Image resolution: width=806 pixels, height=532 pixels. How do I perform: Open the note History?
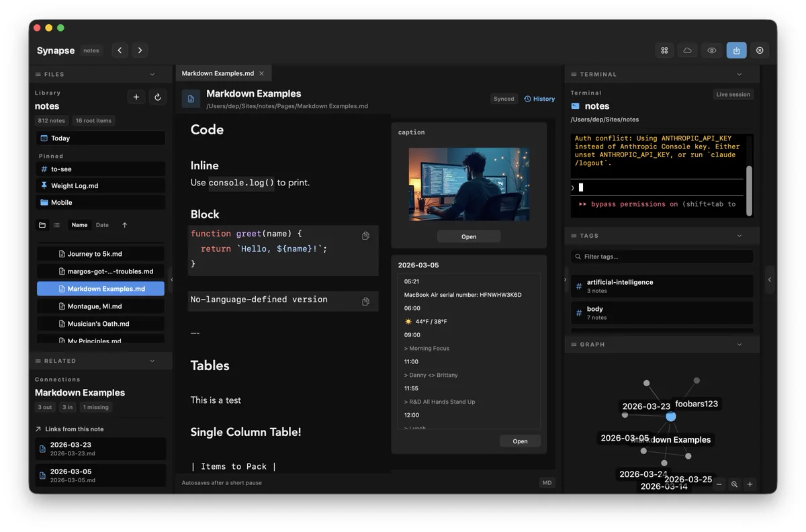(539, 99)
